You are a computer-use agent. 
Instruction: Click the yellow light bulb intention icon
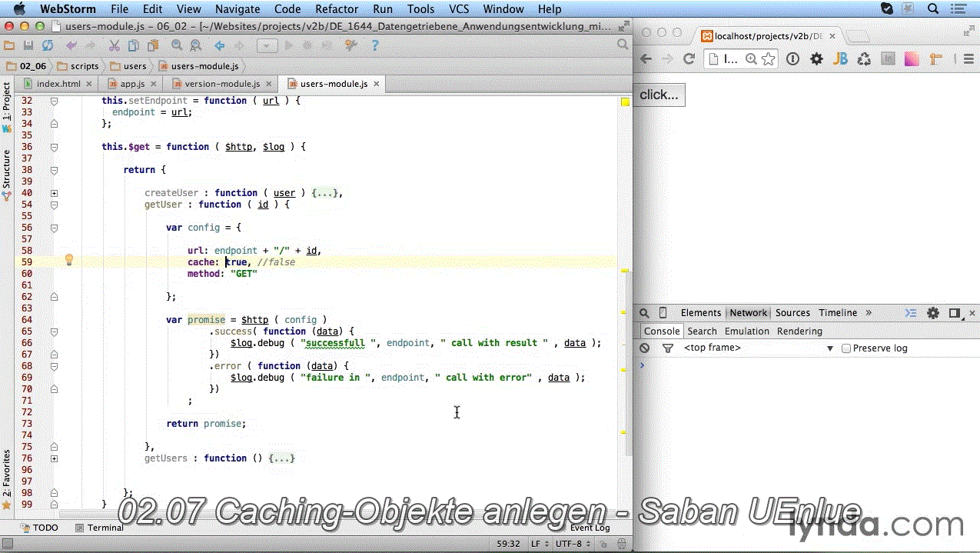tap(68, 260)
